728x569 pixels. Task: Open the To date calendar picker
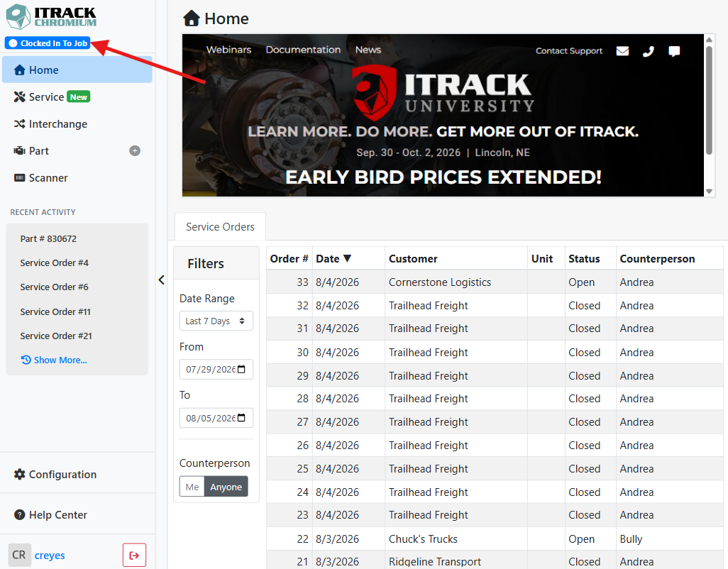(x=241, y=418)
